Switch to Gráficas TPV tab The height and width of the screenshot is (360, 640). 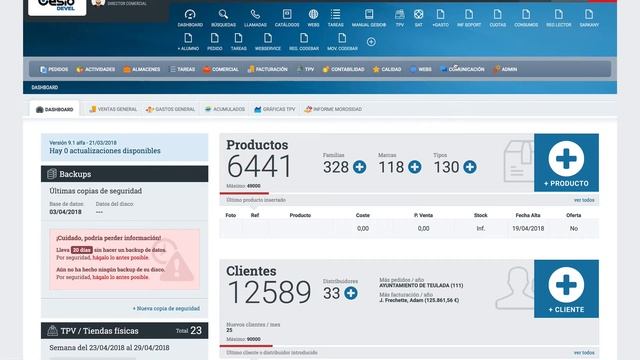[275, 109]
